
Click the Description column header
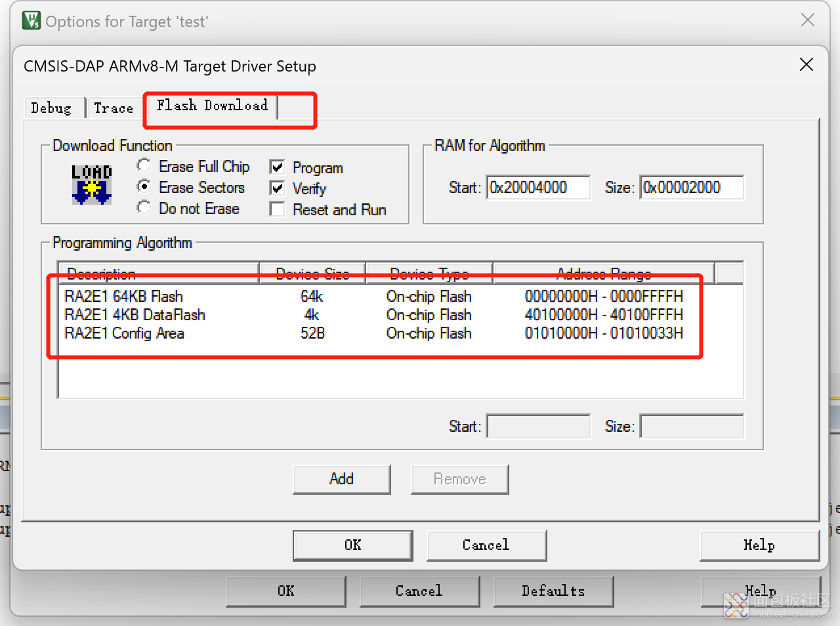(x=158, y=273)
